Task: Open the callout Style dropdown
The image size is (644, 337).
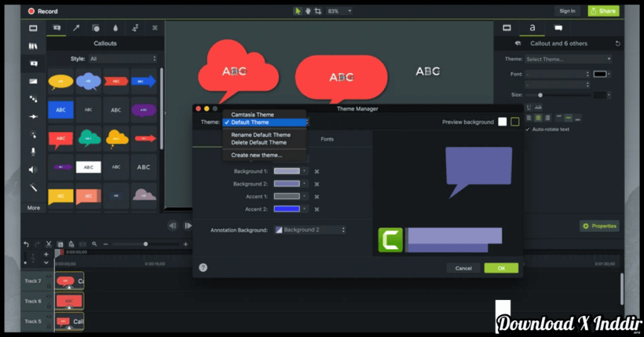Action: [x=123, y=58]
